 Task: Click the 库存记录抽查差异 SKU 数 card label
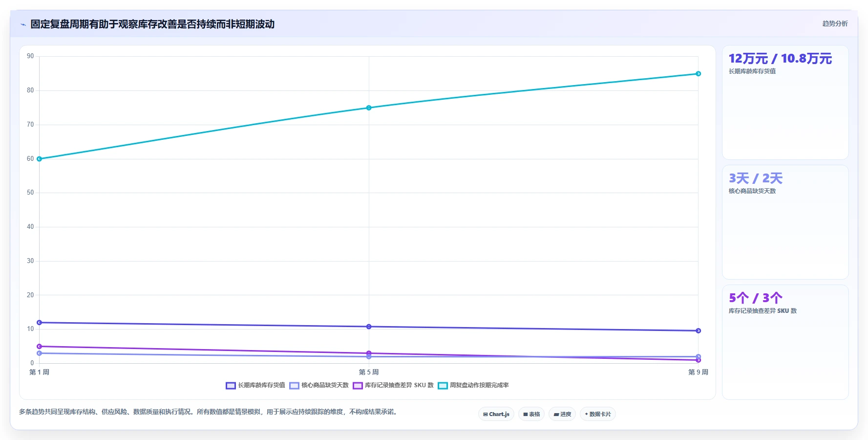pos(762,311)
